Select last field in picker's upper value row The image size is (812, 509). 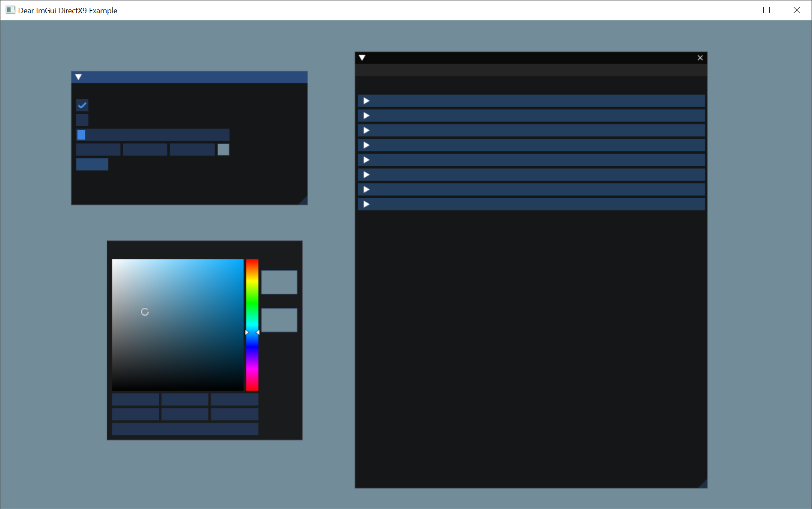(x=234, y=399)
